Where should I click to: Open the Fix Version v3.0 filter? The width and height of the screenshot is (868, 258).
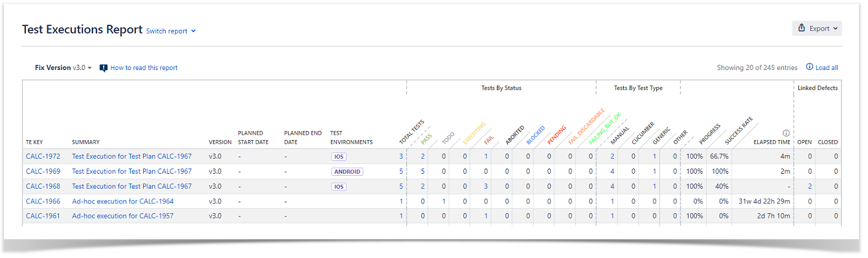pyautogui.click(x=63, y=67)
